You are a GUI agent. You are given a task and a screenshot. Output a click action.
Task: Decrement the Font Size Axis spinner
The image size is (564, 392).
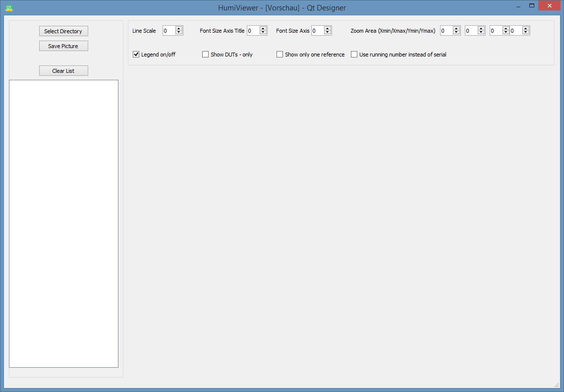click(328, 32)
